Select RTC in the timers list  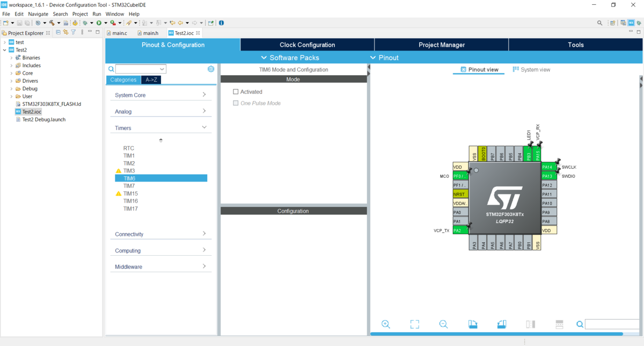129,148
